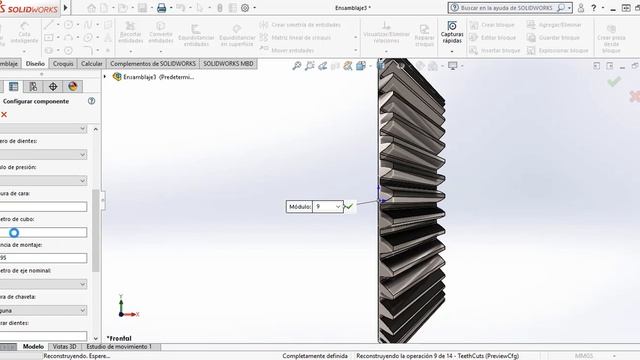The height and width of the screenshot is (360, 640).
Task: Click the Cota inteligente tool
Action: click(x=24, y=33)
